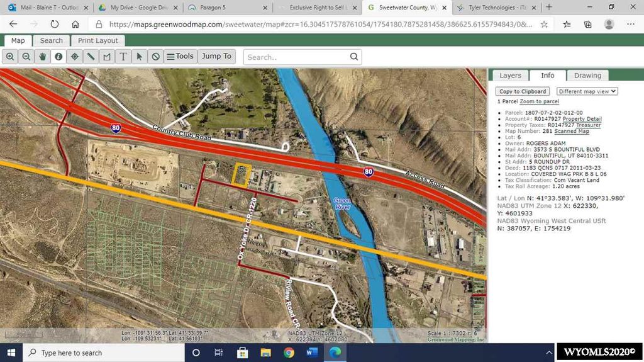
Task: Select the measure area polygon tool
Action: tap(107, 57)
